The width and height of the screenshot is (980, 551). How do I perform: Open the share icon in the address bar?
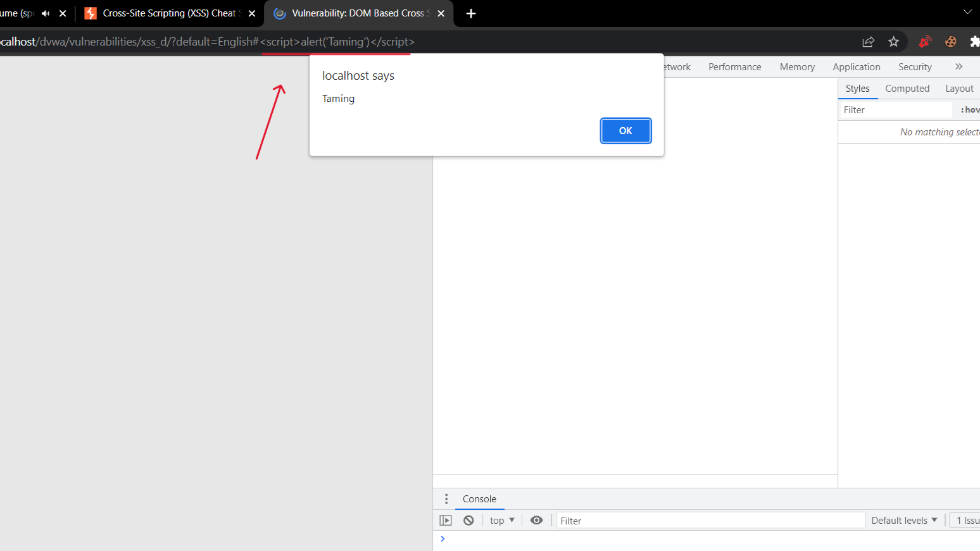(x=868, y=41)
